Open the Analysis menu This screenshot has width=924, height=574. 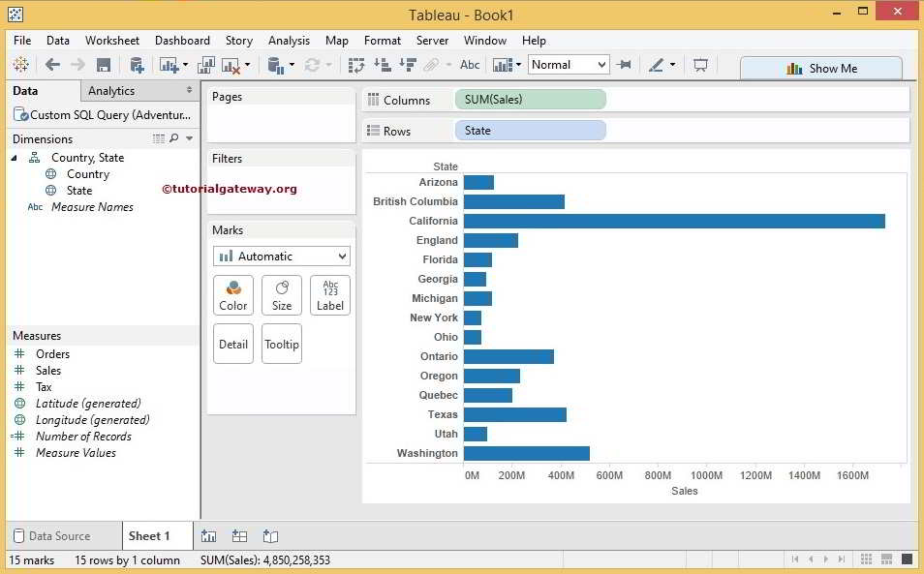click(x=289, y=41)
